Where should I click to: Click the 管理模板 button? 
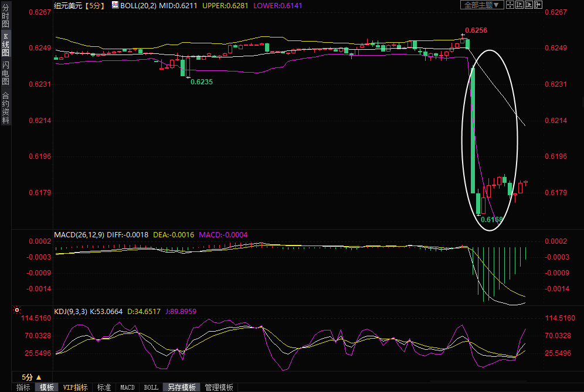pyautogui.click(x=219, y=387)
